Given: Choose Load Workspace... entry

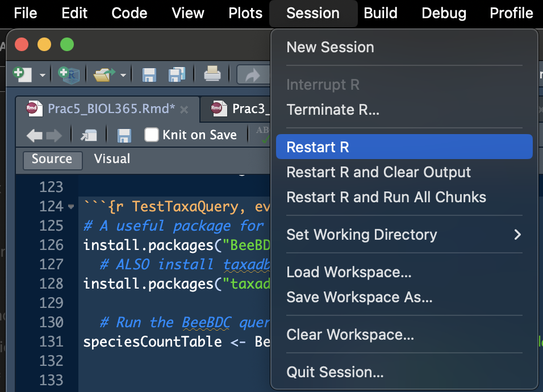Looking at the screenshot, I should (x=404, y=272).
